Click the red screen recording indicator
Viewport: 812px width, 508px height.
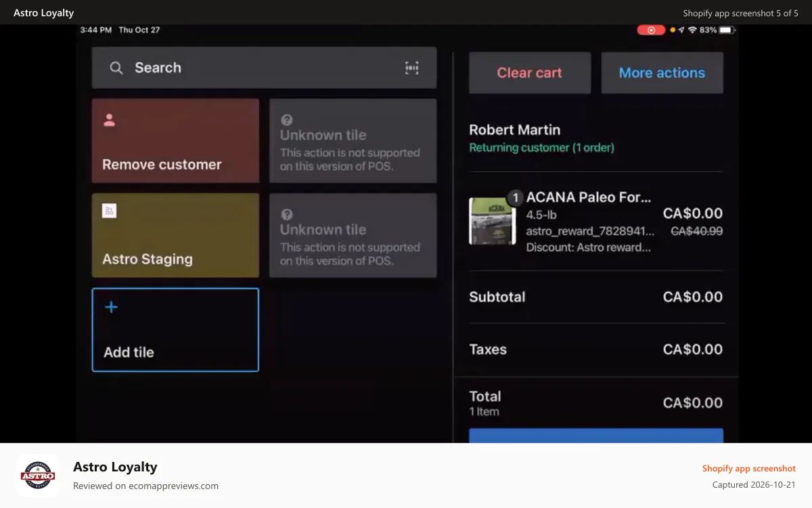click(651, 30)
